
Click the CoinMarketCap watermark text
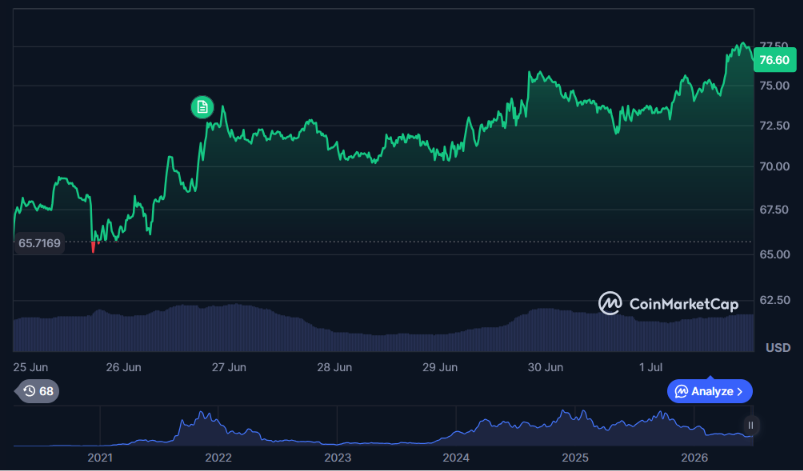pyautogui.click(x=684, y=304)
